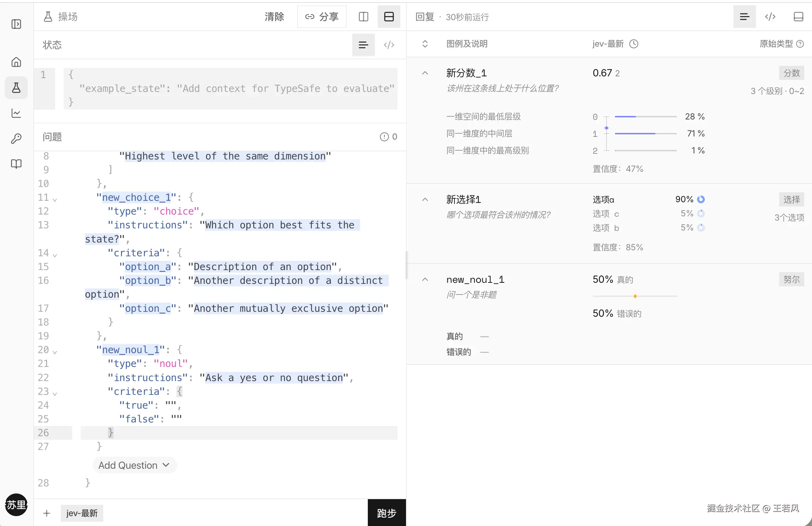This screenshot has width=812, height=526.
Task: Collapse the 新选择1 result section
Action: coord(425,200)
